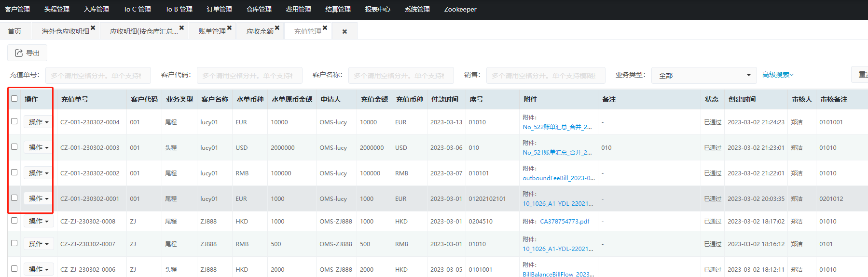Screen dimensions: 868x277
Task: Click the 导出 export button
Action: [x=27, y=53]
